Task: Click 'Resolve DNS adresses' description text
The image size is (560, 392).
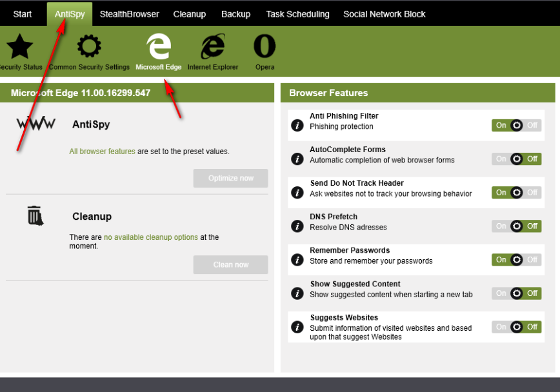Action: point(348,228)
